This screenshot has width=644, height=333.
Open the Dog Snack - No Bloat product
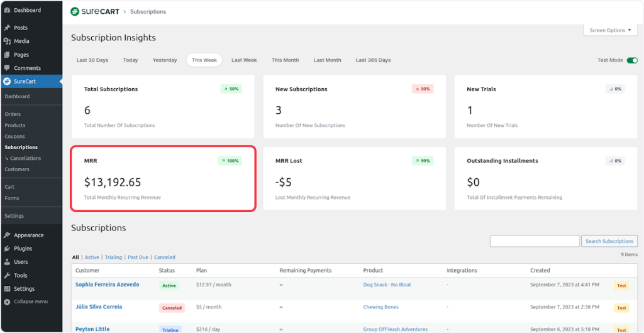click(387, 285)
